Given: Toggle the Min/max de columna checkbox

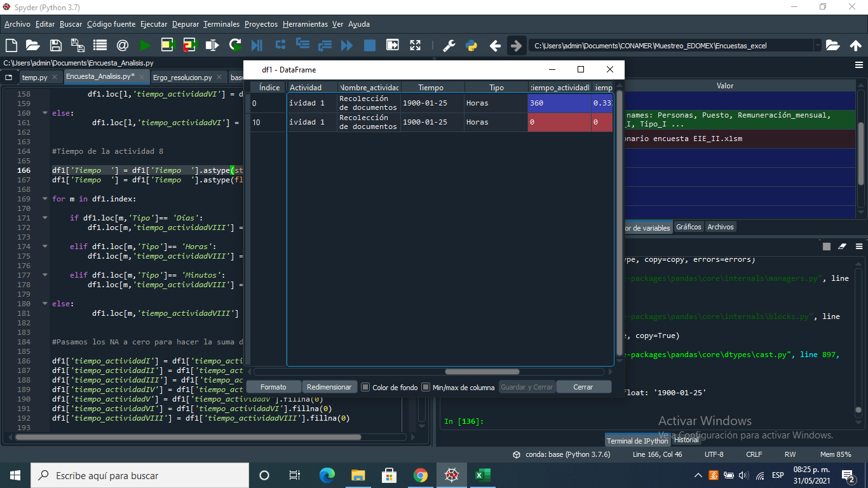Looking at the screenshot, I should click(x=426, y=387).
